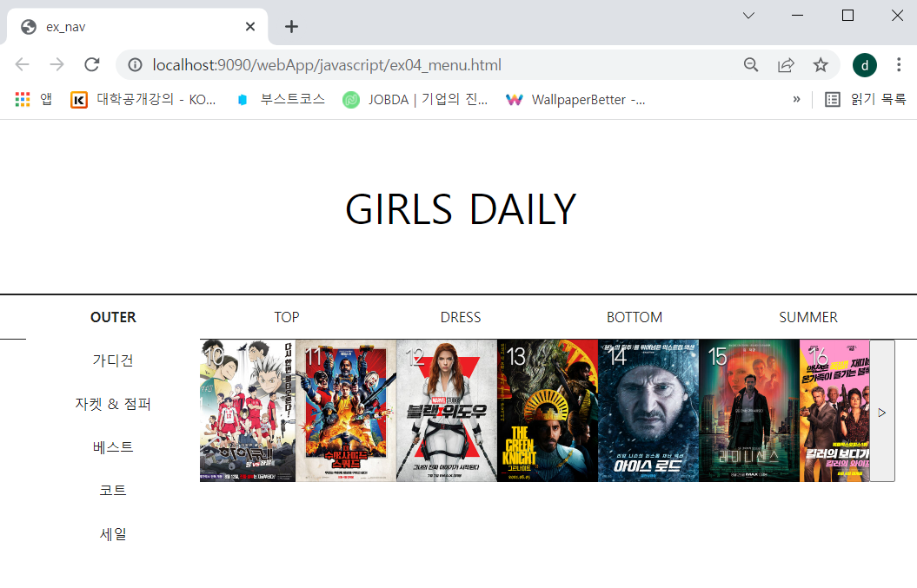Open a new browser tab

(291, 26)
